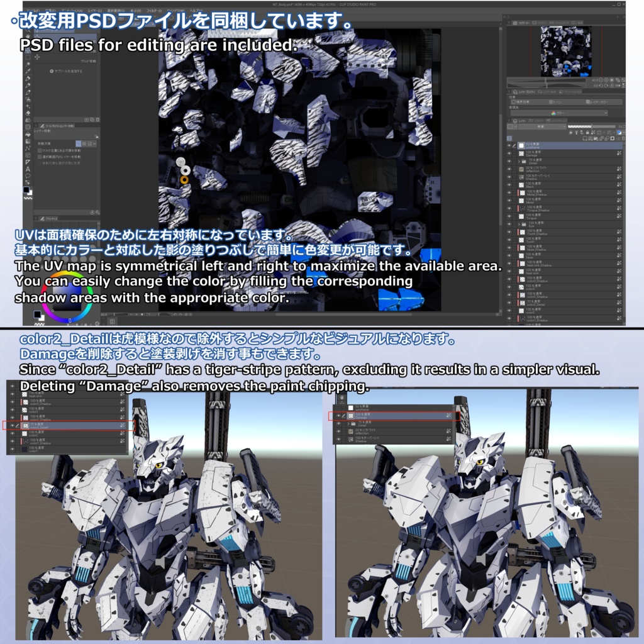
Task: Switch to the Layer Property tab
Action: tap(525, 92)
